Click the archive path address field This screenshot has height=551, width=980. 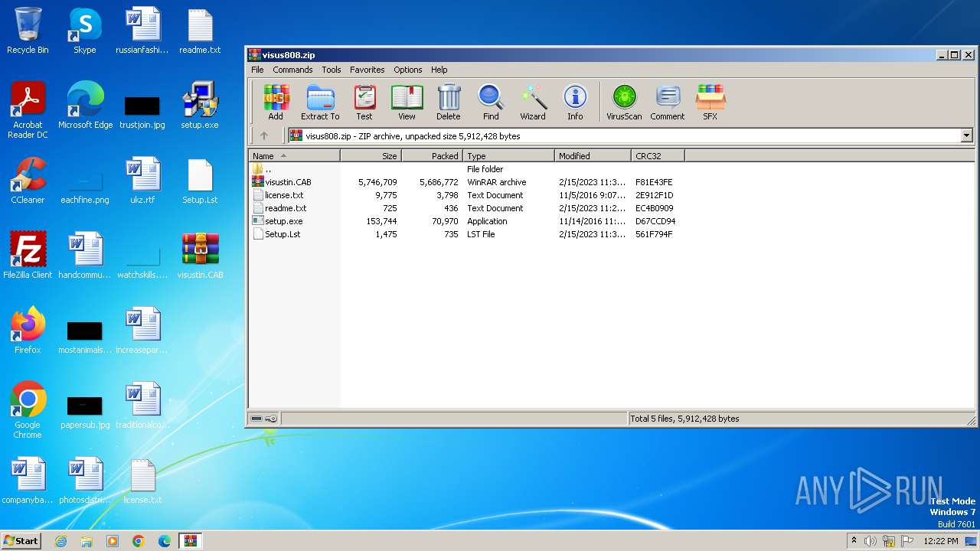[624, 135]
